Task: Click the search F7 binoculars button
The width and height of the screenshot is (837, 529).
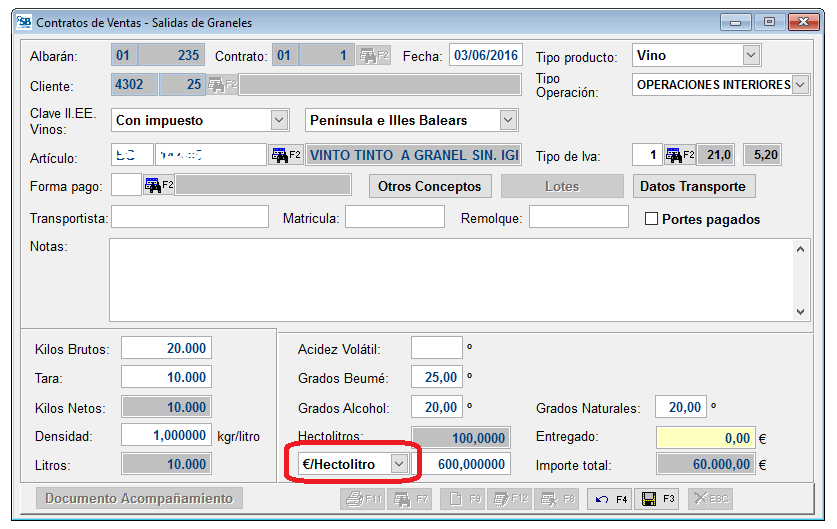Action: pos(409,499)
